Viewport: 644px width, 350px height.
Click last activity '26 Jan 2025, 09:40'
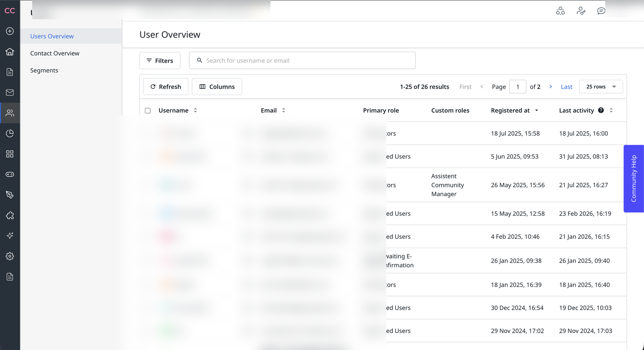584,261
